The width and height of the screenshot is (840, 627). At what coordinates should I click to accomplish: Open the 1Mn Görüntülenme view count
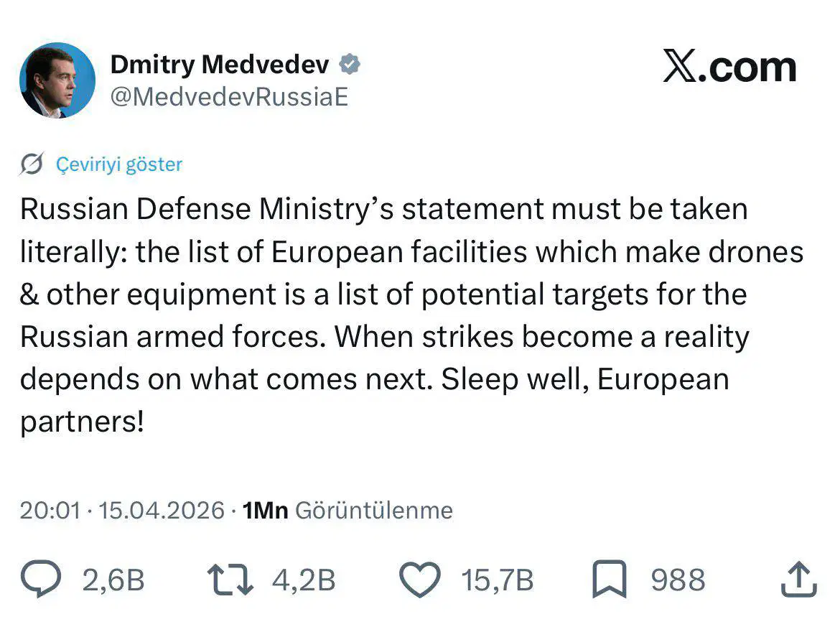click(x=348, y=511)
